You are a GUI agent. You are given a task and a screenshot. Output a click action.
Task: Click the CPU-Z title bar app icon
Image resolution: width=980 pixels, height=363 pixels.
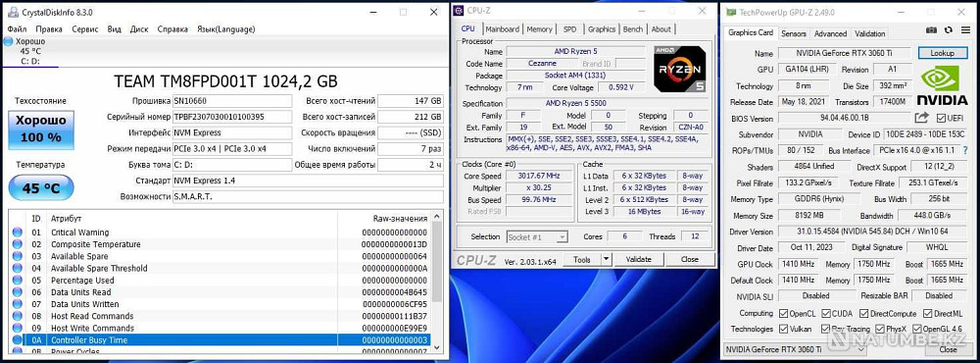click(459, 11)
